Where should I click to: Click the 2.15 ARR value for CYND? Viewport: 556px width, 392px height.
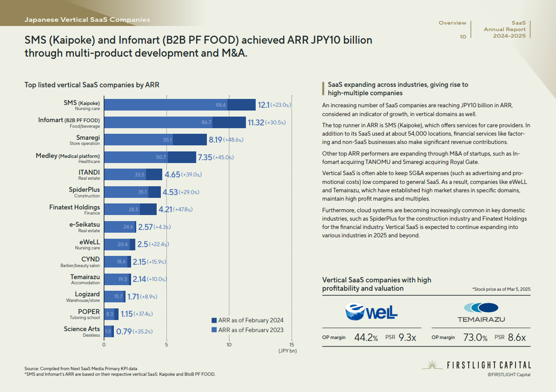[x=139, y=262]
